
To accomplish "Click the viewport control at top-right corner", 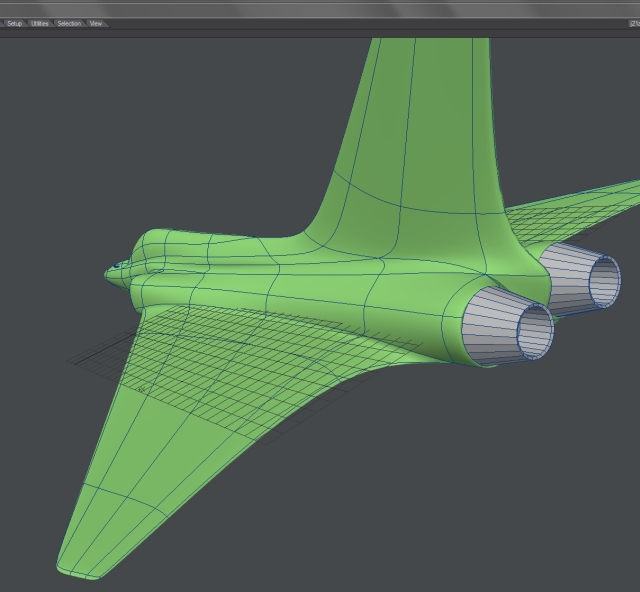I will pyautogui.click(x=634, y=23).
